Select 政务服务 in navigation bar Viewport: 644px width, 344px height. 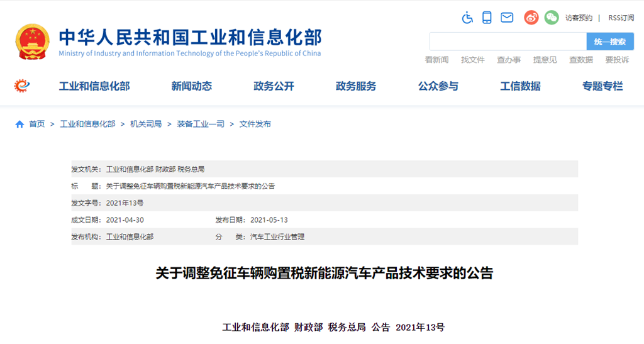[x=356, y=86]
